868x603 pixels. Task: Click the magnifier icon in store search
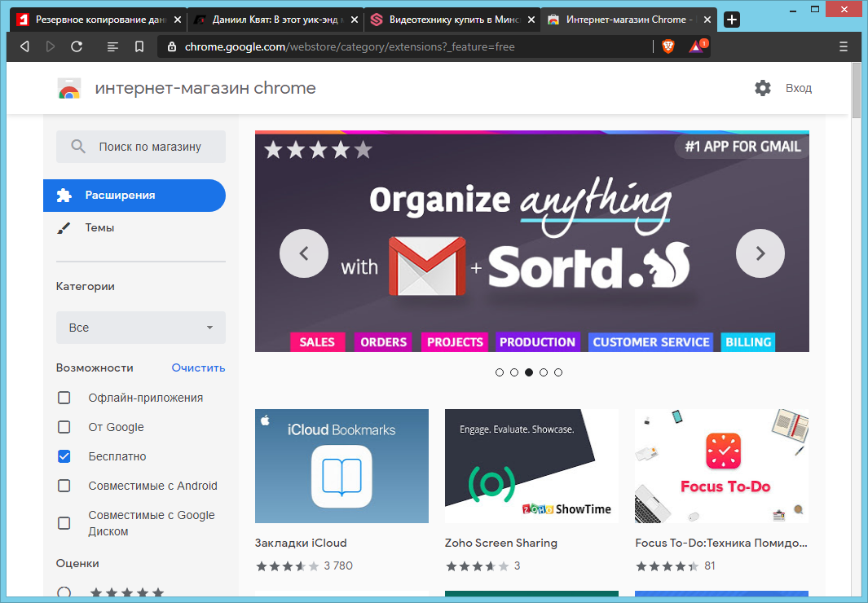click(x=78, y=147)
